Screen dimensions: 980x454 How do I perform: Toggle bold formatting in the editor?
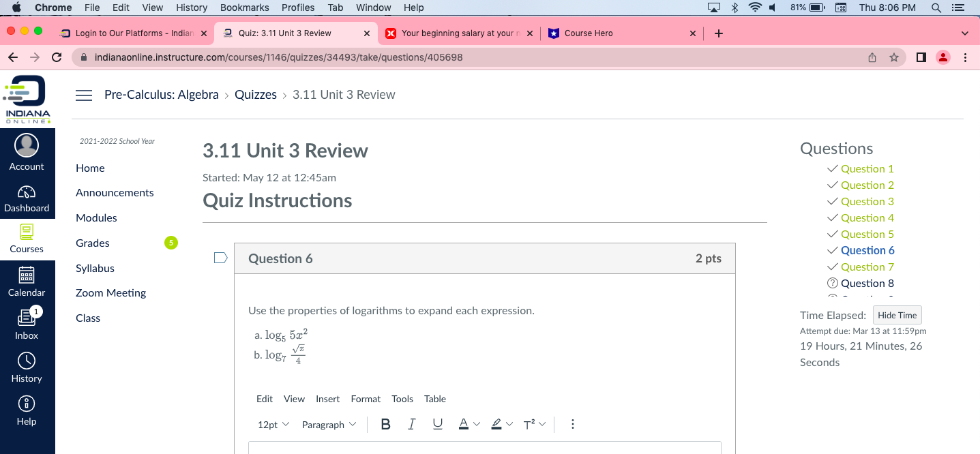(x=385, y=424)
